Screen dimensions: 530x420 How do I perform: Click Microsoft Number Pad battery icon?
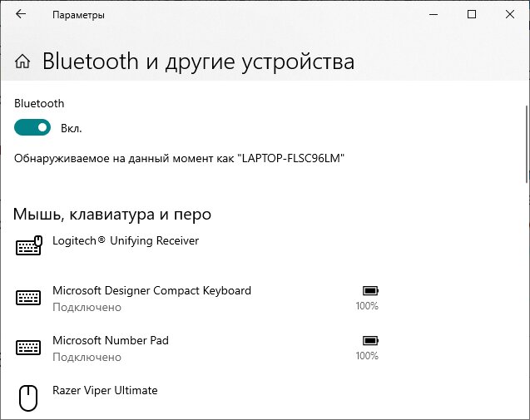point(370,340)
